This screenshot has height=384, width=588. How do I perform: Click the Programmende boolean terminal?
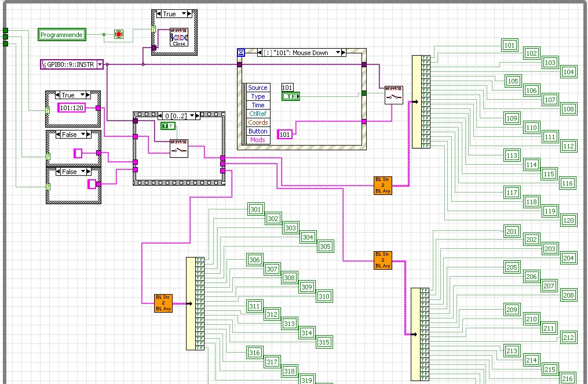(x=62, y=35)
